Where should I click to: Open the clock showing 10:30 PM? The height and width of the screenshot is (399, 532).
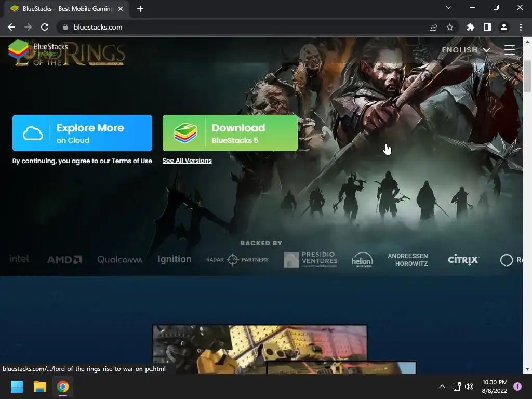pos(495,387)
